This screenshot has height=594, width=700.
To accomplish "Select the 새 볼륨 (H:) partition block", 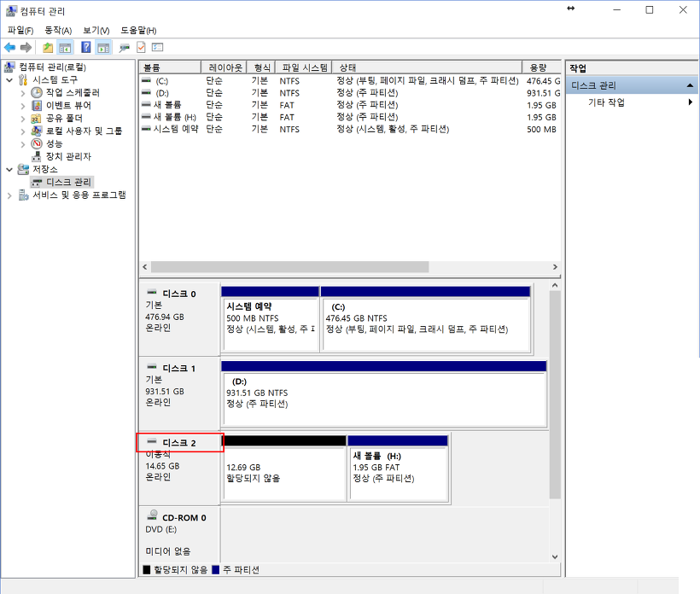I will point(398,469).
